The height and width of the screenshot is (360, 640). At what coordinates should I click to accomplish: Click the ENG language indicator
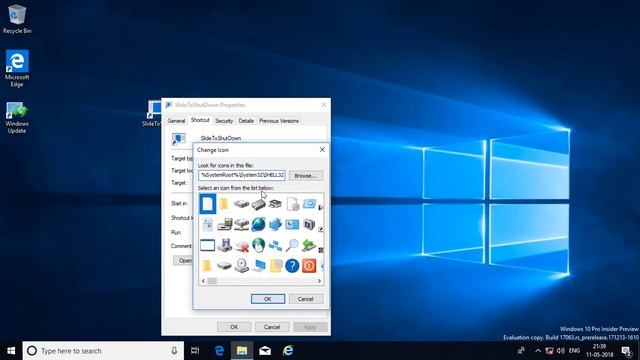click(x=574, y=351)
